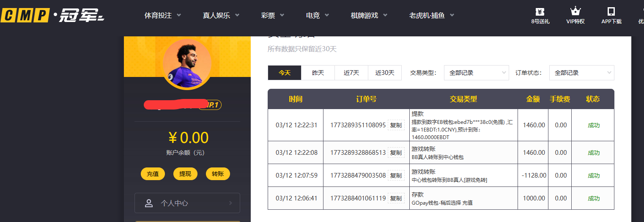Click the chevron arrow in 个人中心 row
644x222 pixels.
click(x=230, y=203)
